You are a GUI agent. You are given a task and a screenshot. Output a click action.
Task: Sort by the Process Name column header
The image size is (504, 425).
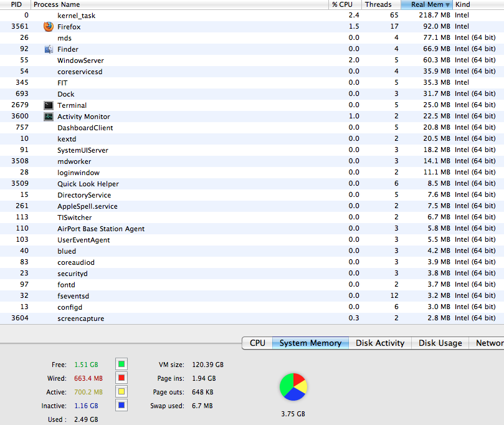pos(179,4)
